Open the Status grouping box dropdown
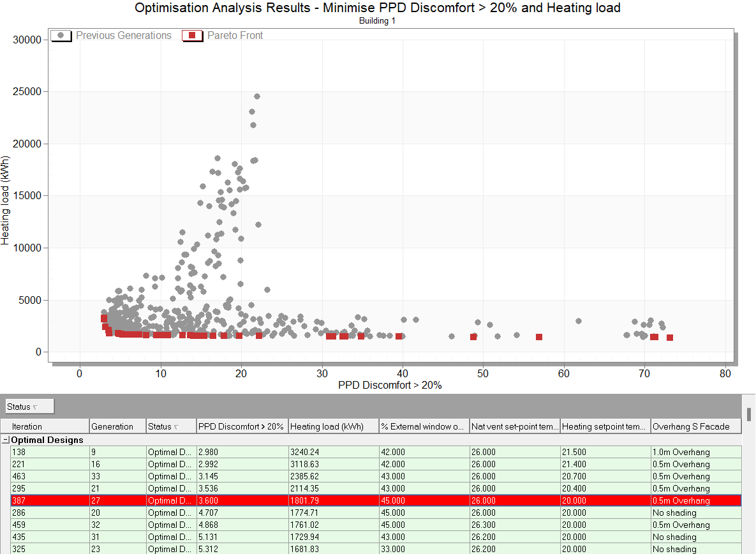This screenshot has width=756, height=554. click(x=29, y=407)
